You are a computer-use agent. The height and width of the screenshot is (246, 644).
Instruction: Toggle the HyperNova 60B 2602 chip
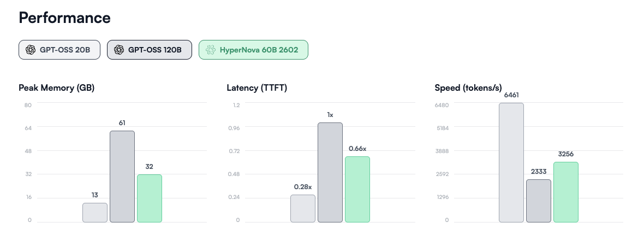coord(253,50)
